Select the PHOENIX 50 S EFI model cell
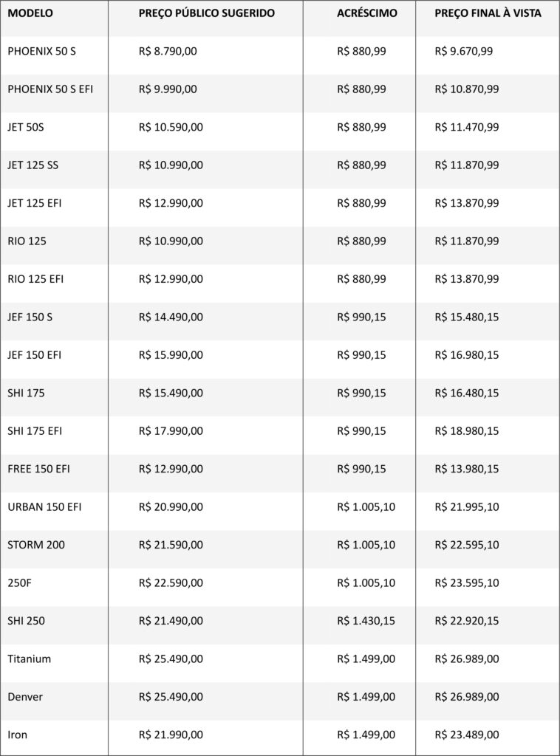Screen dimensions: 560x756 [x=50, y=89]
